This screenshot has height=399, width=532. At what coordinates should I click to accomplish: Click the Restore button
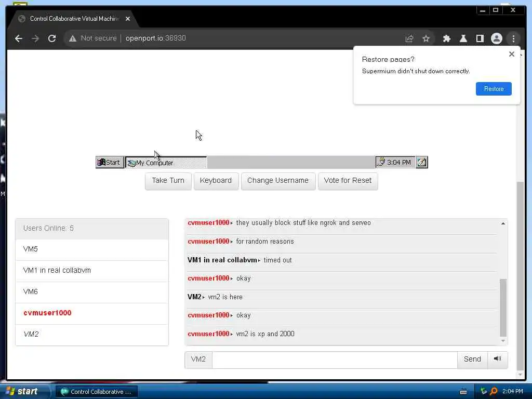point(494,88)
